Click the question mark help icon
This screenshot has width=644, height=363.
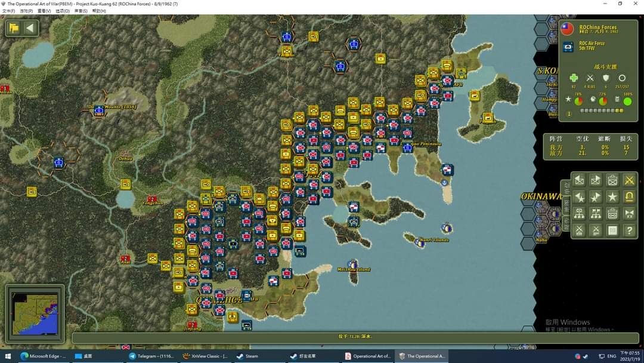[628, 230]
